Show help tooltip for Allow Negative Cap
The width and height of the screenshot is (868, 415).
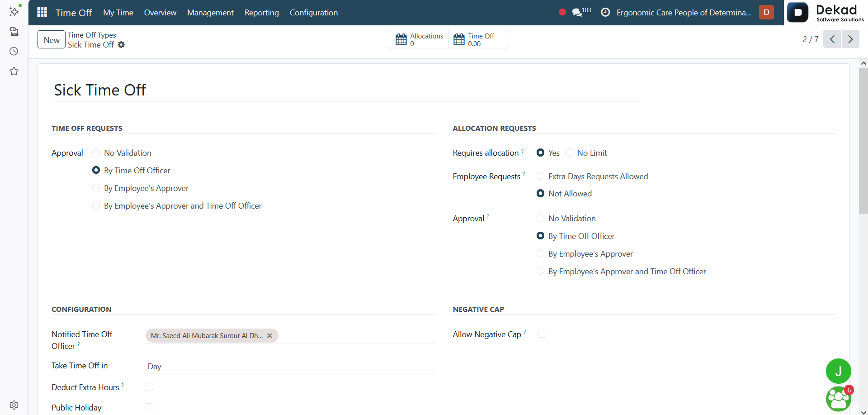point(525,332)
